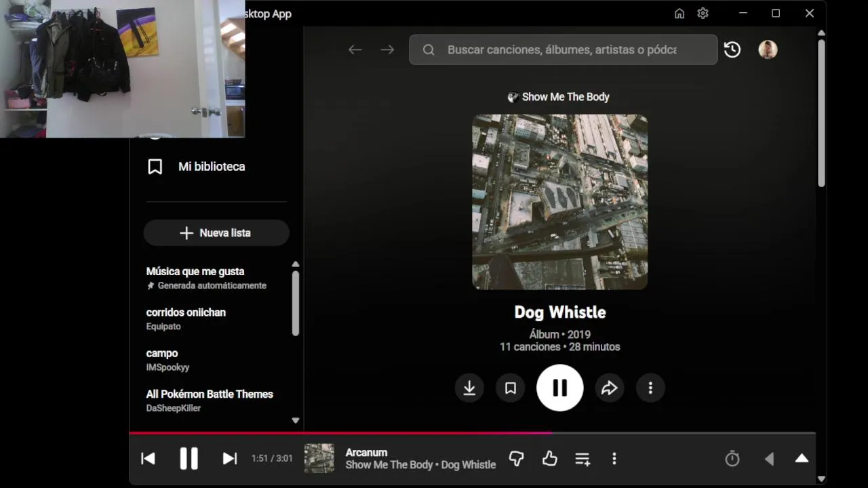Viewport: 868px width, 488px height.
Task: Click the DaSheepKiller author label
Action: pyautogui.click(x=174, y=408)
